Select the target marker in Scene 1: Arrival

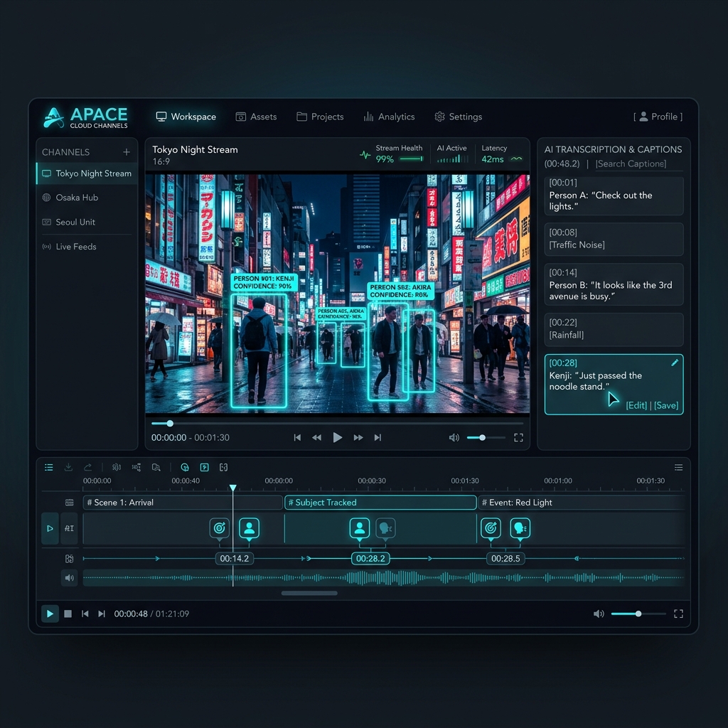click(x=220, y=528)
